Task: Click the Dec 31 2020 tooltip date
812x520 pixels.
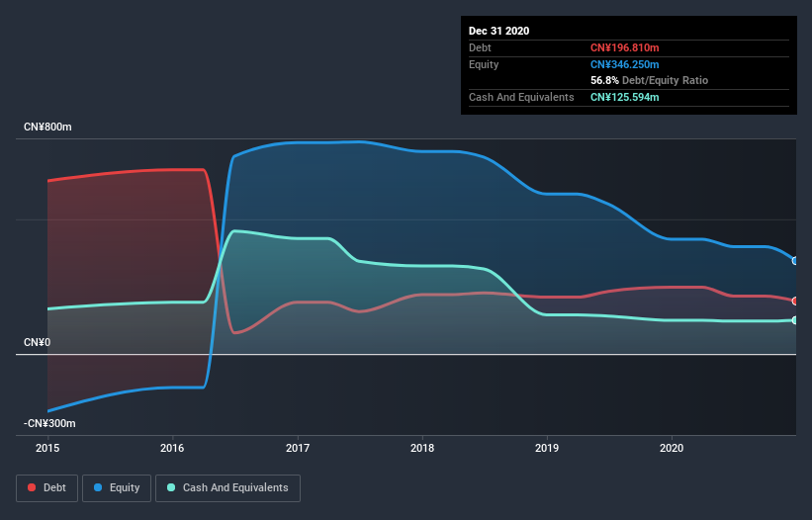Action: [x=498, y=31]
